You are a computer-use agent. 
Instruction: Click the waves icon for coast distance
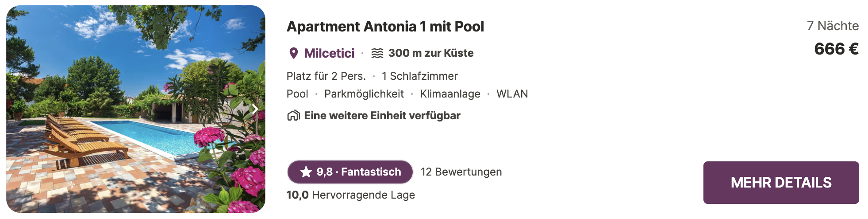click(x=377, y=53)
